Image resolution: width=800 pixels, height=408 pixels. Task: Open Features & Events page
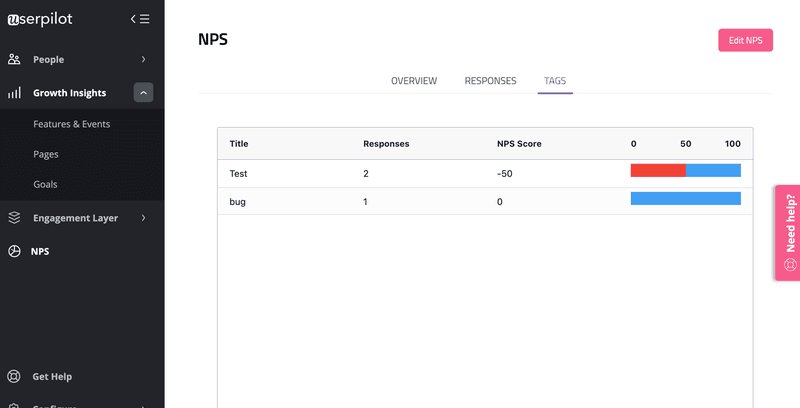(71, 124)
